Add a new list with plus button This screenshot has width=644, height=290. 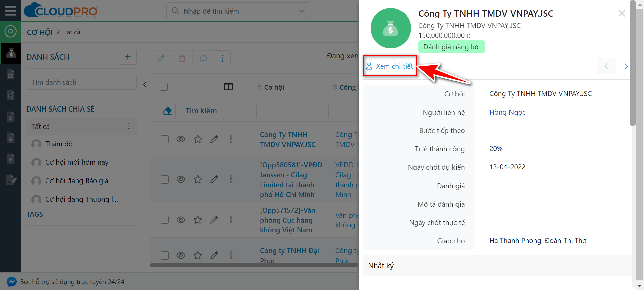128,57
